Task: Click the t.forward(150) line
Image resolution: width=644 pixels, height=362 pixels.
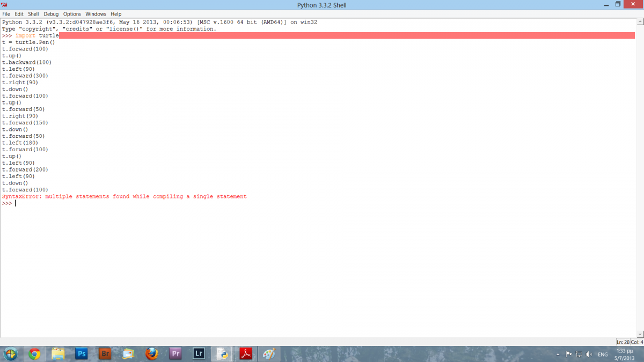Action: [x=25, y=123]
